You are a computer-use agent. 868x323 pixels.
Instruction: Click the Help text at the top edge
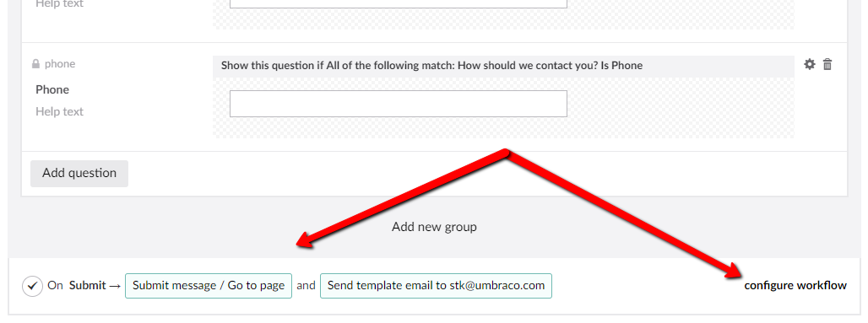coord(59,4)
